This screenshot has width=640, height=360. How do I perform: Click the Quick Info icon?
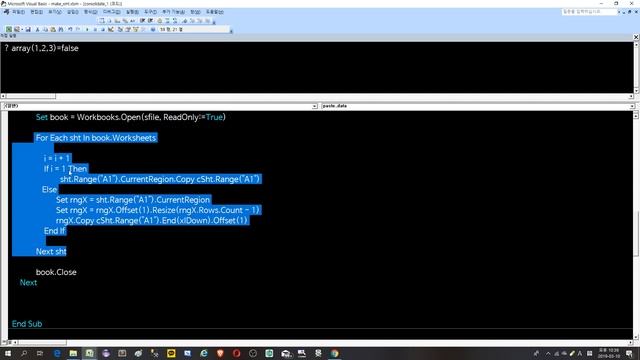pos(117,21)
